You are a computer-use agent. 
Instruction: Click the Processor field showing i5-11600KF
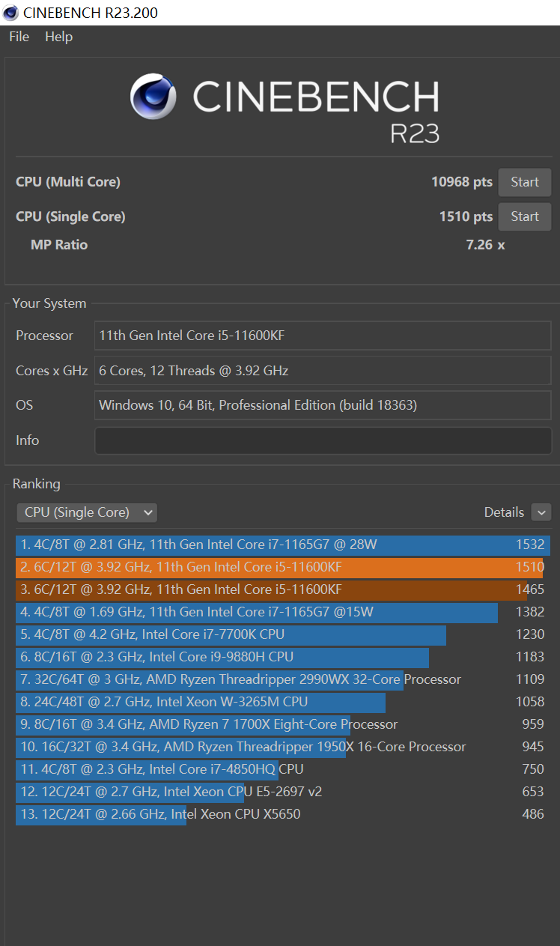(323, 336)
